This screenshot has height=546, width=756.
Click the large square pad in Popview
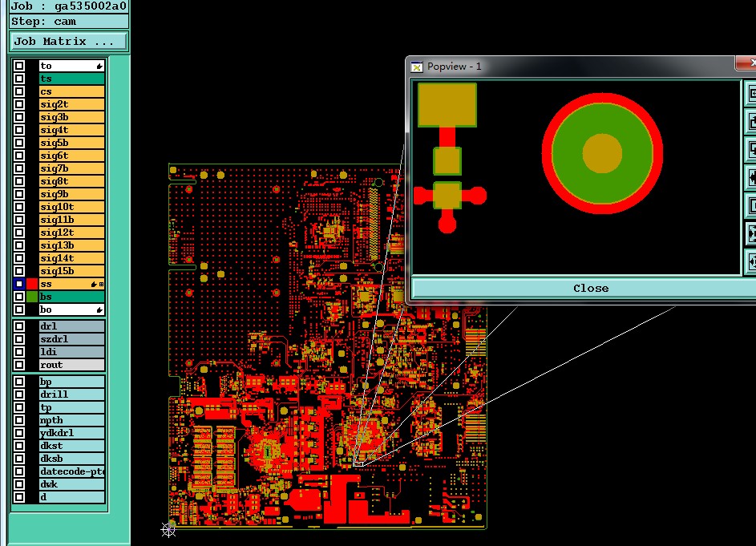[x=447, y=105]
